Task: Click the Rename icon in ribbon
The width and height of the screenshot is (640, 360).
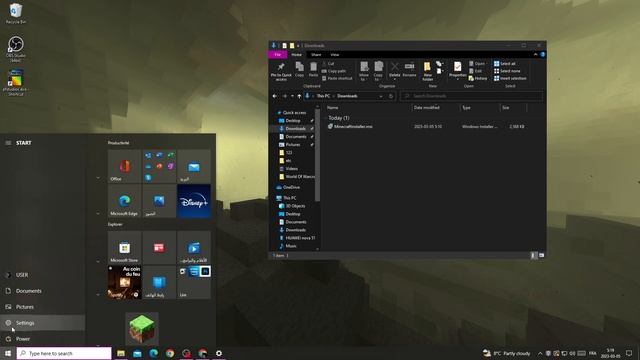Action: pyautogui.click(x=409, y=69)
